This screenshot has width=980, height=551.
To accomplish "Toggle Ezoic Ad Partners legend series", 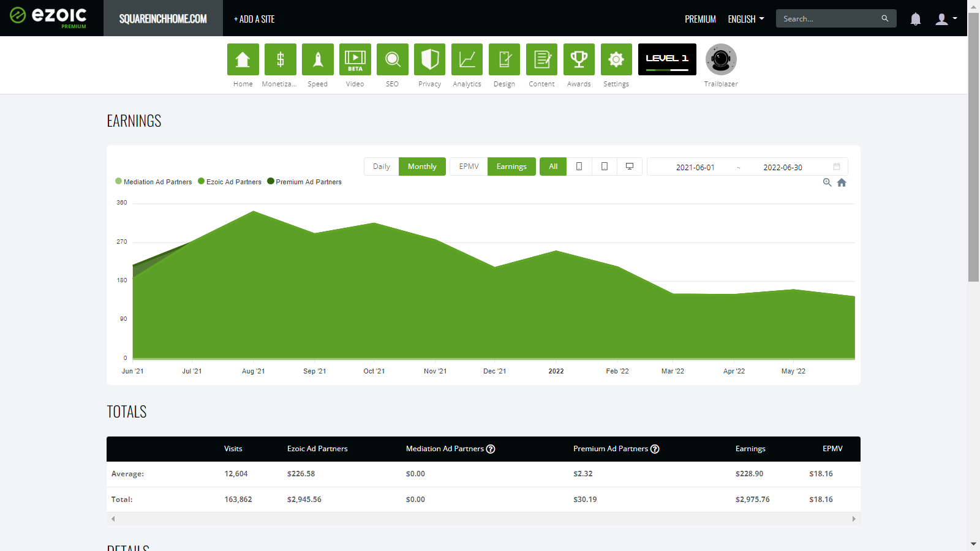I will click(x=230, y=182).
